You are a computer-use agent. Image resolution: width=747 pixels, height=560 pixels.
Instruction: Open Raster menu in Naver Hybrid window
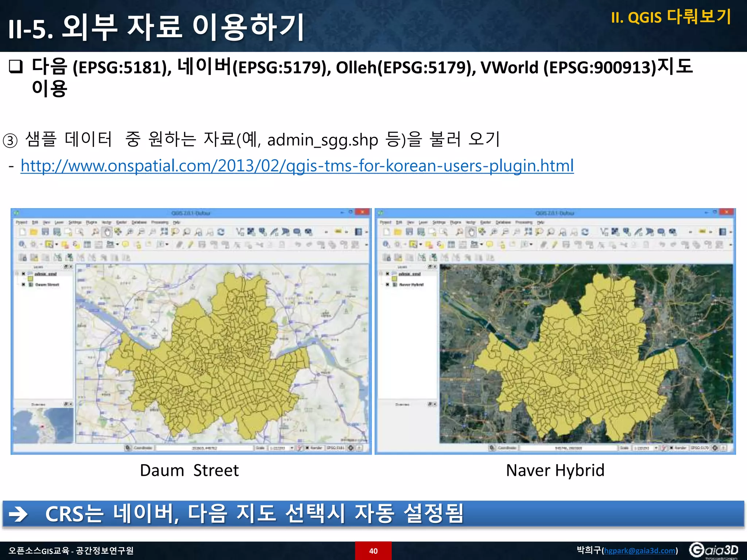[485, 222]
